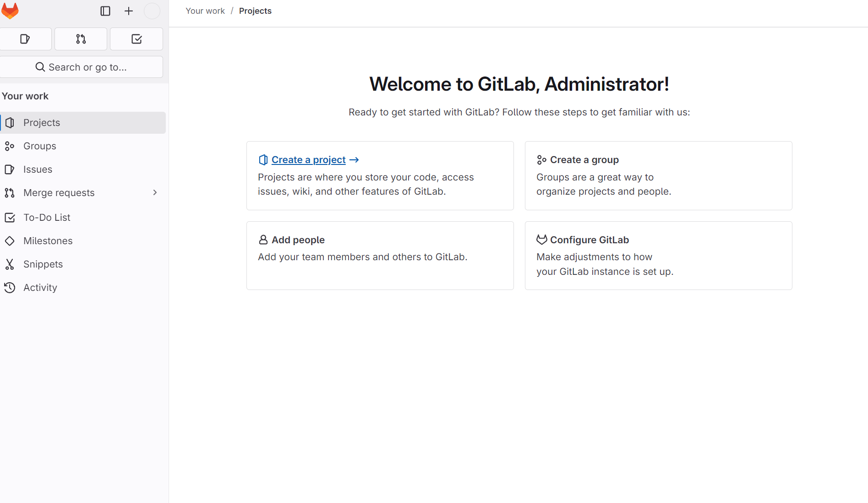The image size is (868, 503).
Task: Open merge requests shortcut button
Action: pyautogui.click(x=81, y=39)
